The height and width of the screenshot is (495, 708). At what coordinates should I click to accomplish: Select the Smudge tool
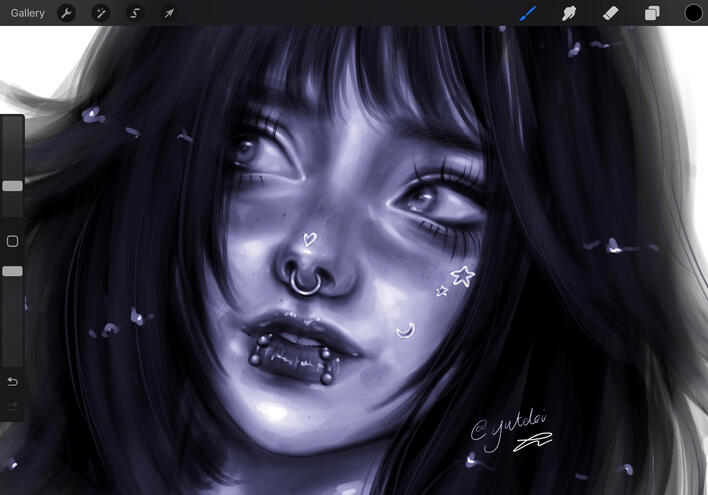pyautogui.click(x=570, y=13)
